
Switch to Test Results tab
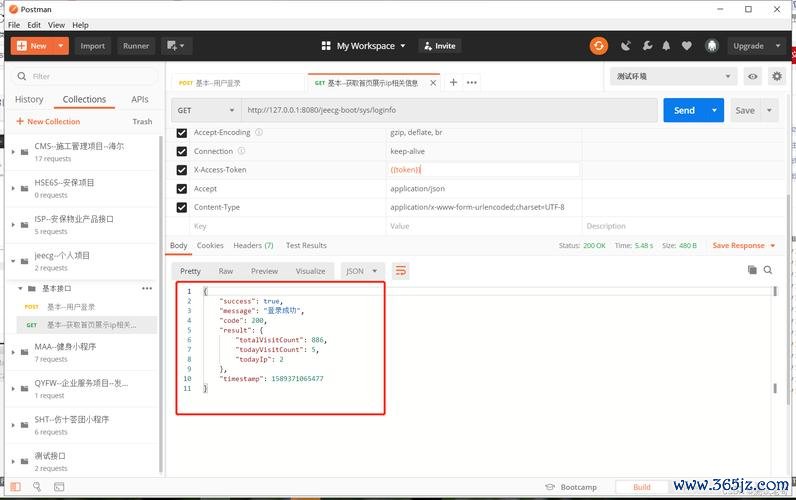click(306, 245)
